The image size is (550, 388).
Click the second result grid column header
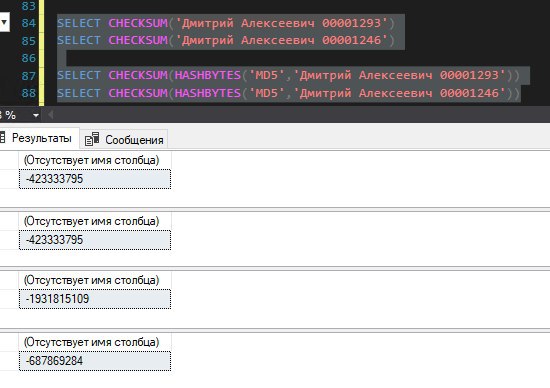[95, 221]
